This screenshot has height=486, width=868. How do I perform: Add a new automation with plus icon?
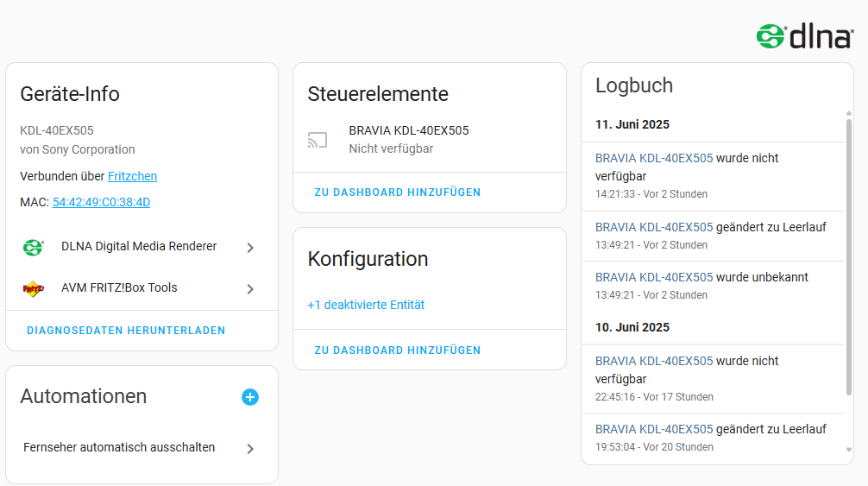pyautogui.click(x=249, y=397)
